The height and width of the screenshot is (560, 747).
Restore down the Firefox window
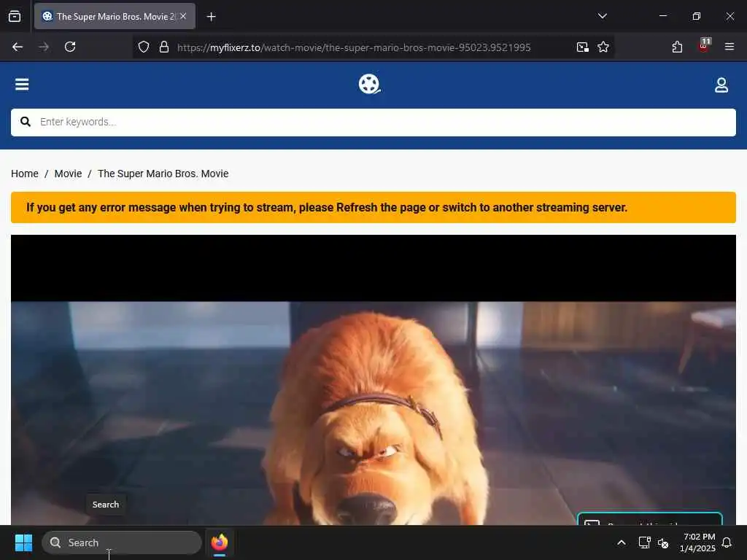click(697, 16)
